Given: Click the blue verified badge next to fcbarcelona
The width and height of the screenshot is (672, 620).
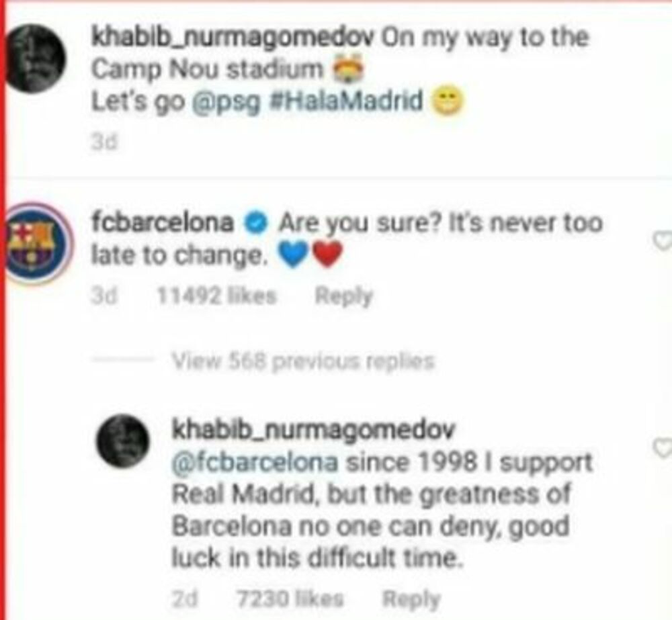Looking at the screenshot, I should pyautogui.click(x=256, y=223).
